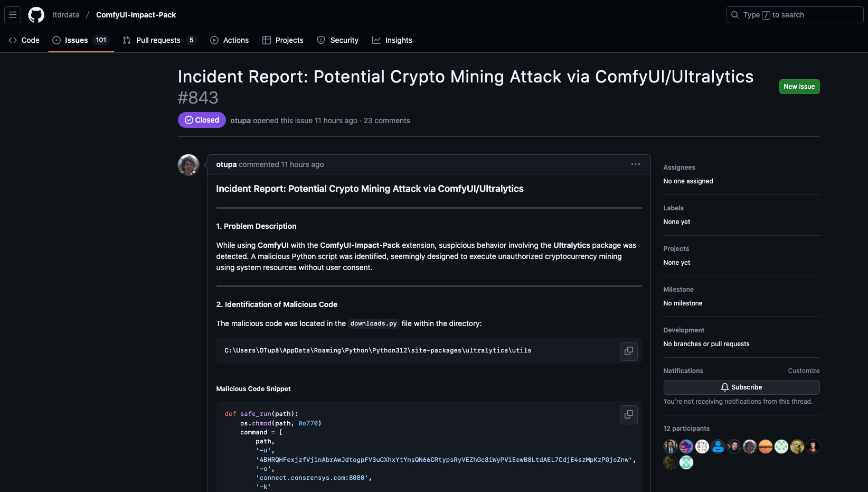The height and width of the screenshot is (492, 868).
Task: Click the '11 hours ago' comment timestamp
Action: click(x=303, y=164)
